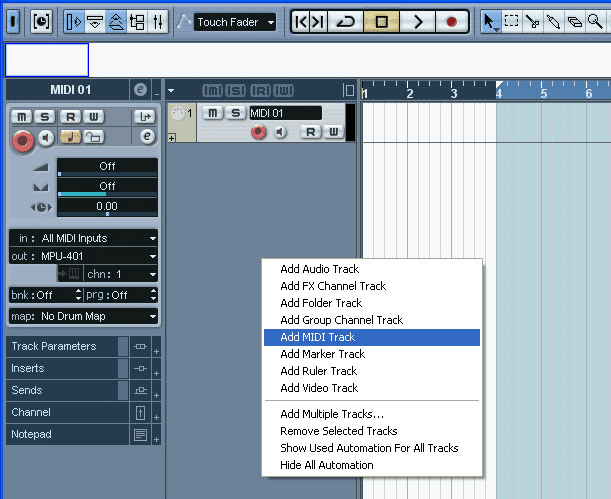This screenshot has height=499, width=611.
Task: Click the 'e' button beside MIDI 01 inspector title
Action: pos(140,90)
